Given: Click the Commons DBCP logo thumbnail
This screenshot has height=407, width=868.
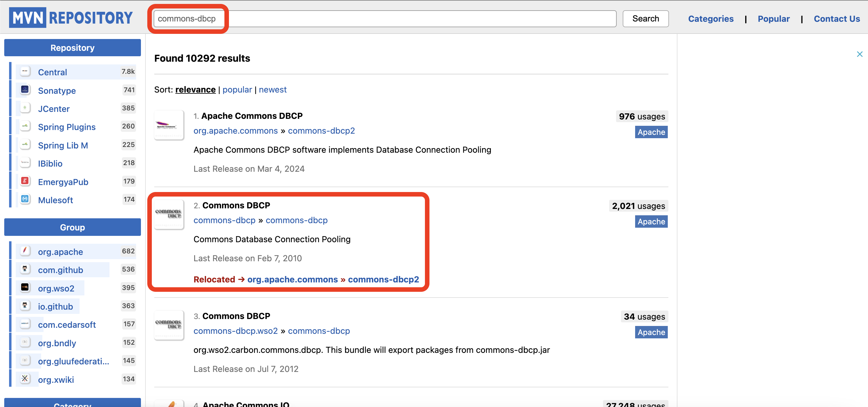Looking at the screenshot, I should (169, 214).
